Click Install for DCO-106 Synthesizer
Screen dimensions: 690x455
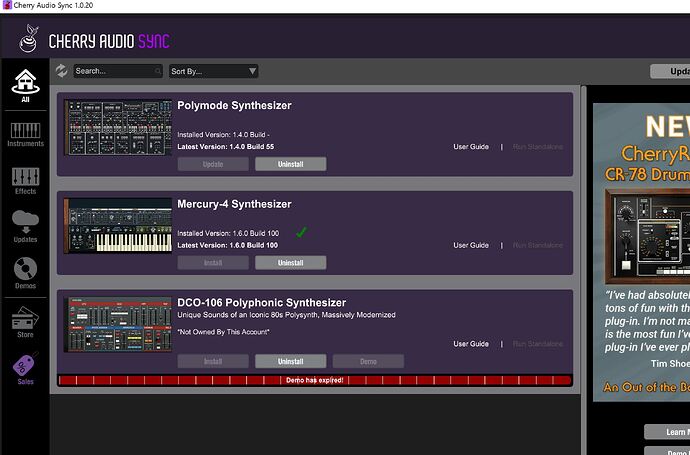(x=213, y=361)
